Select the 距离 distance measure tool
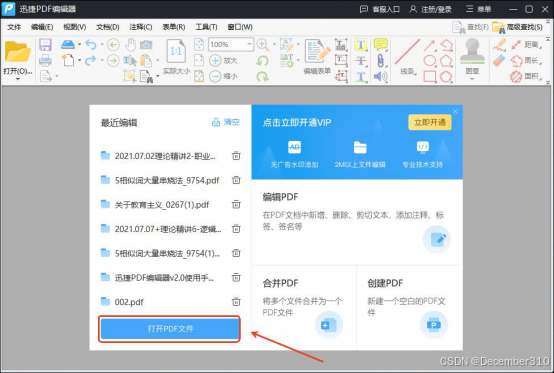 click(x=526, y=45)
